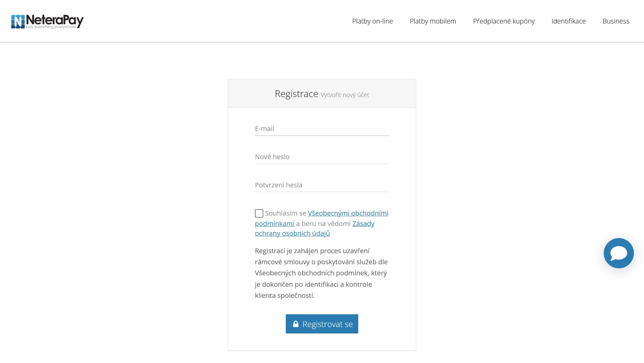Navigate to Identifikace page
The width and height of the screenshot is (644, 363).
(568, 21)
